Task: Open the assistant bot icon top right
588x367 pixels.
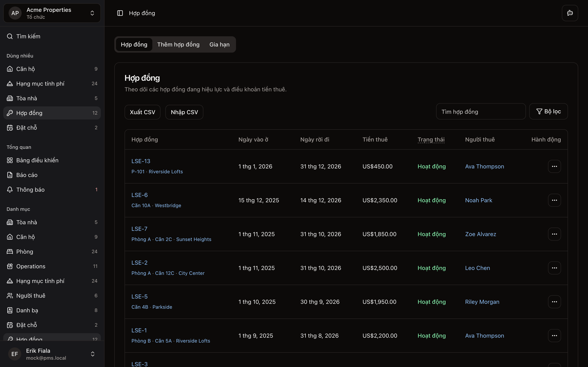Action: coord(570,13)
